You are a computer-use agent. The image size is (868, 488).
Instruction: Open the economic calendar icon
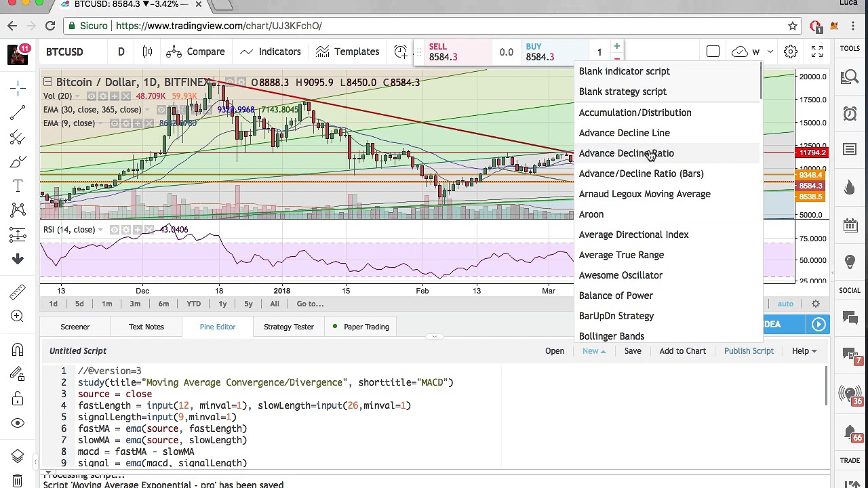tap(850, 224)
